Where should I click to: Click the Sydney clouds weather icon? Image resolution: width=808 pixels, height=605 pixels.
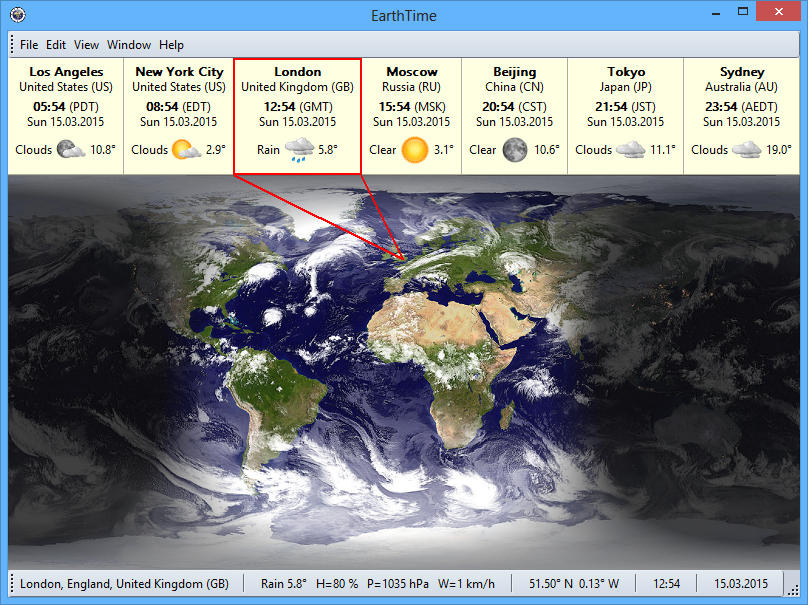(x=746, y=149)
